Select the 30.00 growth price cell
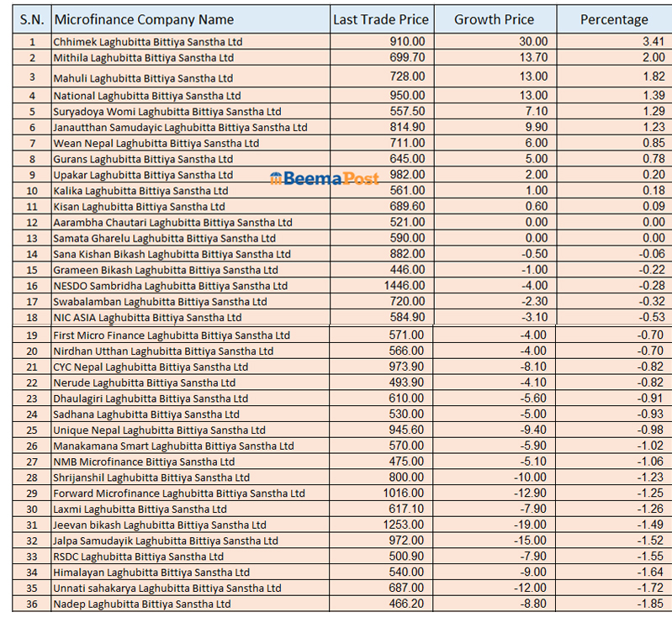 pos(532,41)
